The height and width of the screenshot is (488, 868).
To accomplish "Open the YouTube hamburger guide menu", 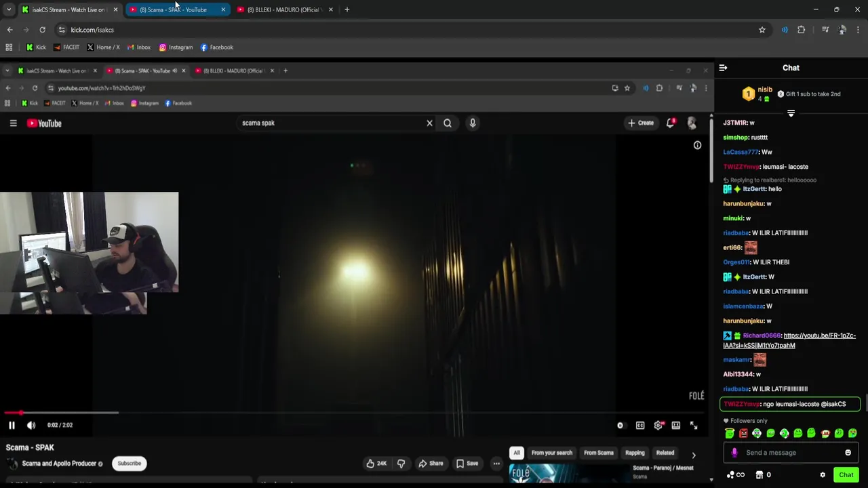I will click(13, 123).
